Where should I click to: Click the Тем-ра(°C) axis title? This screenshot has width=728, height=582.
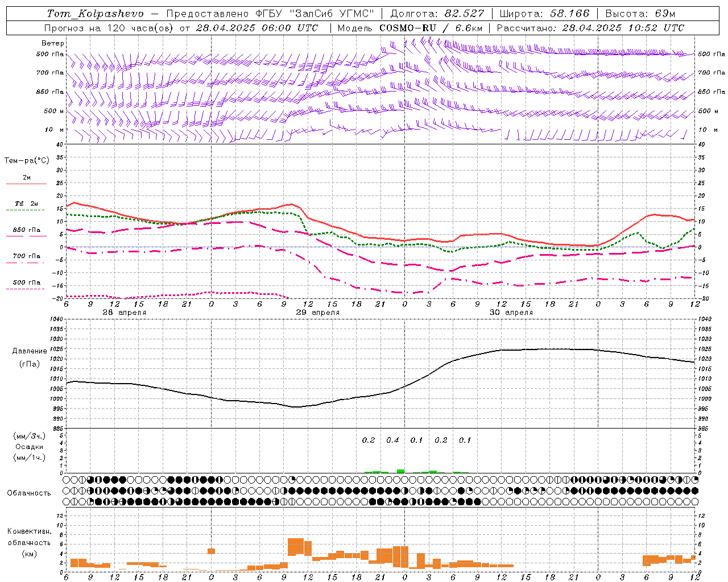pos(27,161)
